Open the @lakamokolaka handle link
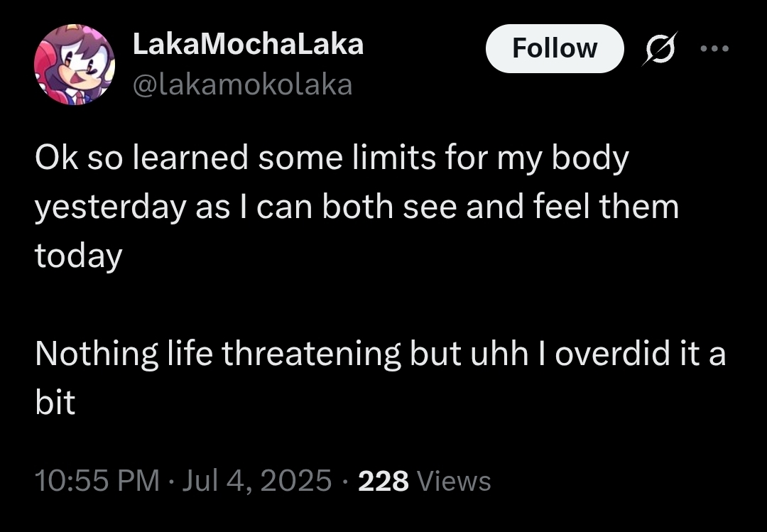The image size is (767, 532). tap(243, 85)
